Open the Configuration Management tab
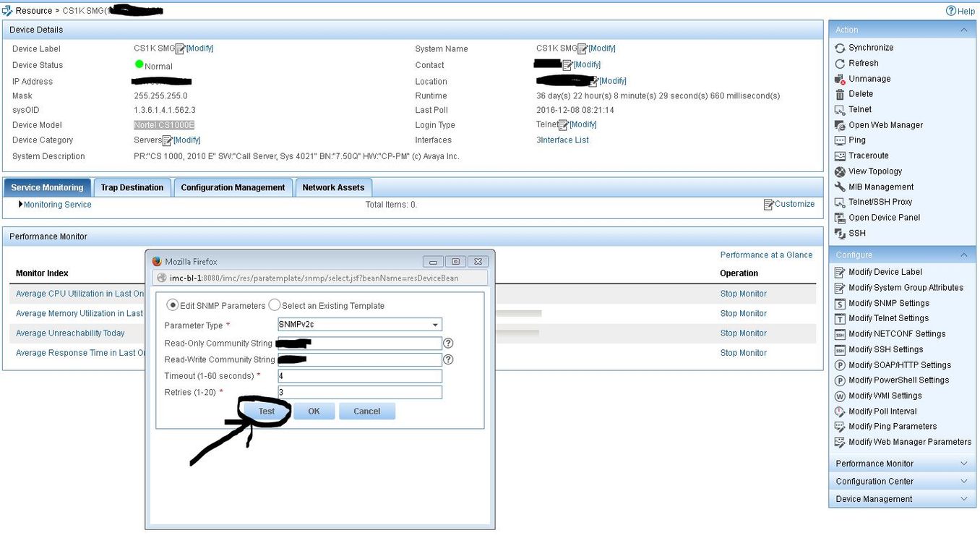 233,187
